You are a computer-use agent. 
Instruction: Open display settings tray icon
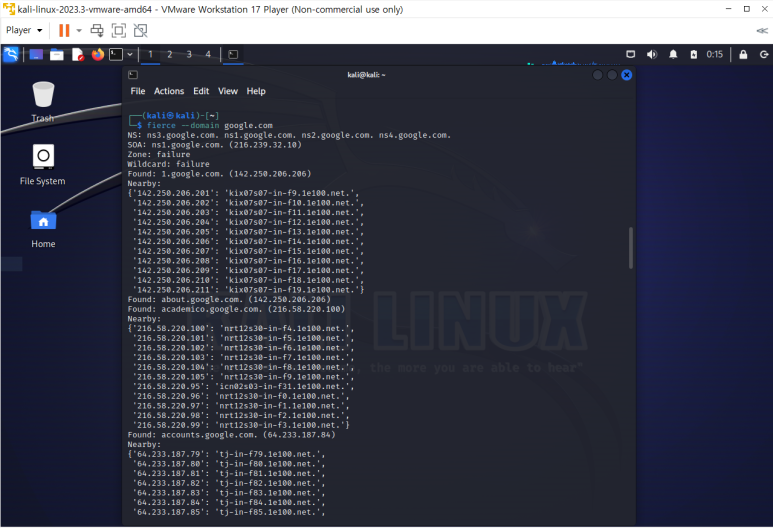click(x=631, y=54)
